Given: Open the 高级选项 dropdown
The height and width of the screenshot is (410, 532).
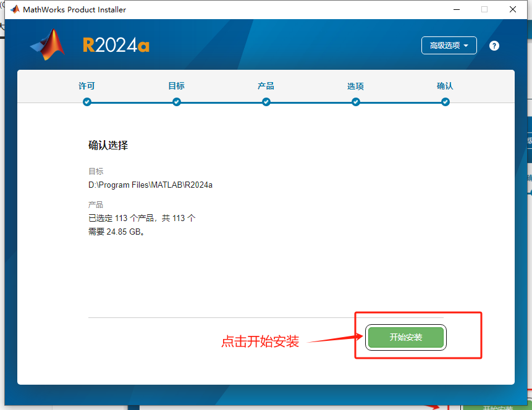Looking at the screenshot, I should point(449,46).
